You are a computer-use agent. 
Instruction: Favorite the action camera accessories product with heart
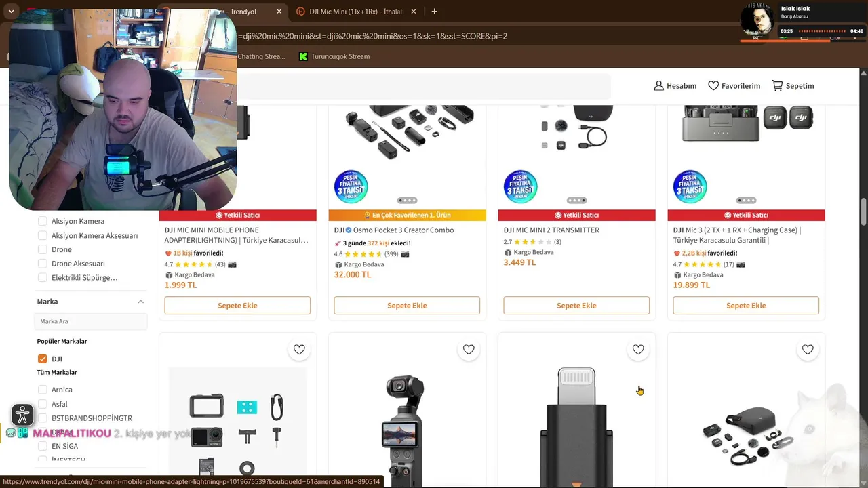(x=299, y=350)
